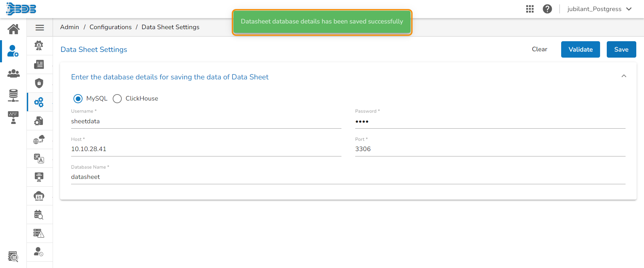Click the Clear button
The image size is (644, 268).
(539, 49)
